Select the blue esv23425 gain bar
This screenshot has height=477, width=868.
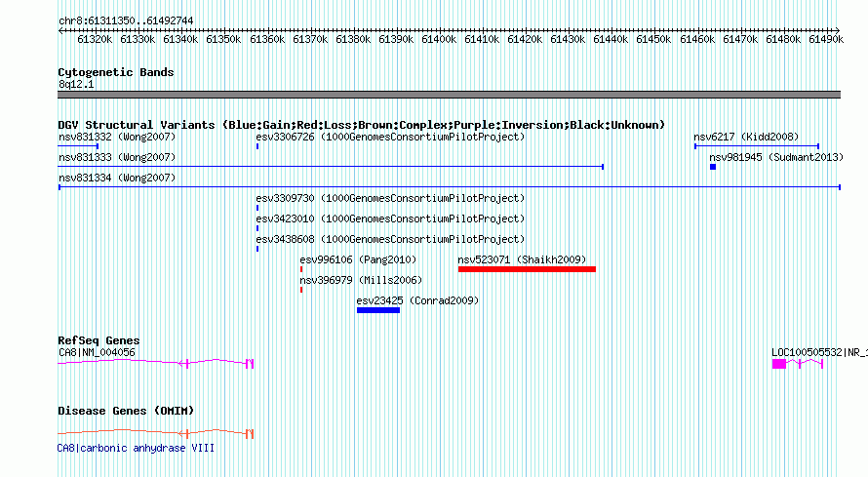pos(378,310)
